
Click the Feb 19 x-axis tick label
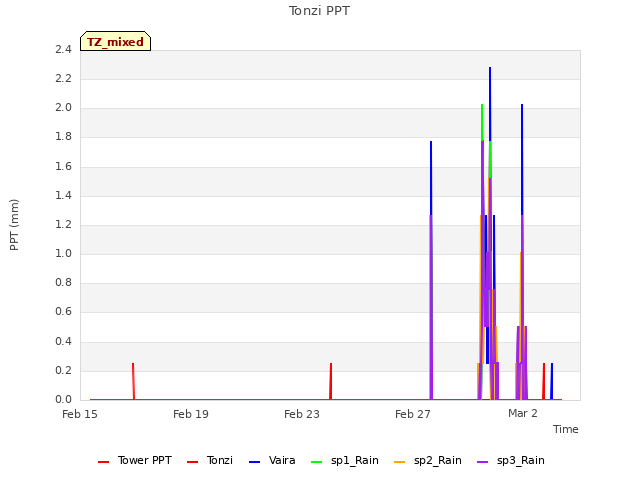(x=191, y=414)
